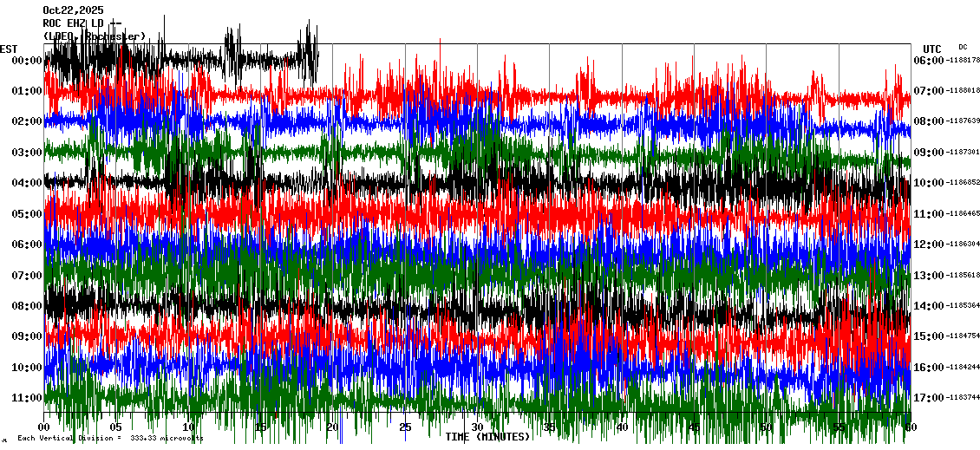The height and width of the screenshot is (450, 980).
Task: Select the EST-side 11:00 row label
Action: 27,397
